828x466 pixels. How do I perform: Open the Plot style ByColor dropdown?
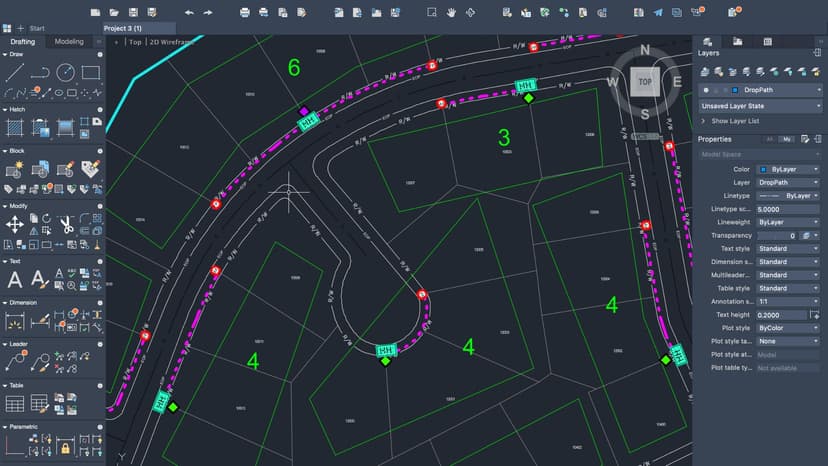(x=788, y=328)
